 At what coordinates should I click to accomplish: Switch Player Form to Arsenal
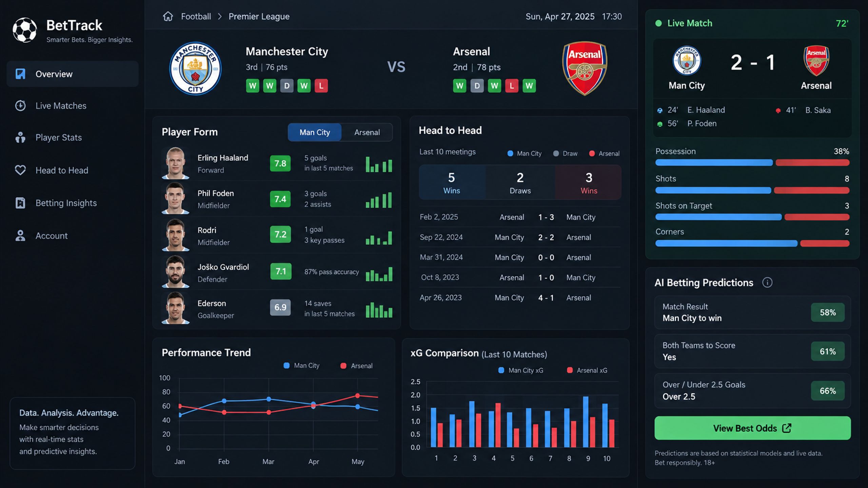point(367,132)
